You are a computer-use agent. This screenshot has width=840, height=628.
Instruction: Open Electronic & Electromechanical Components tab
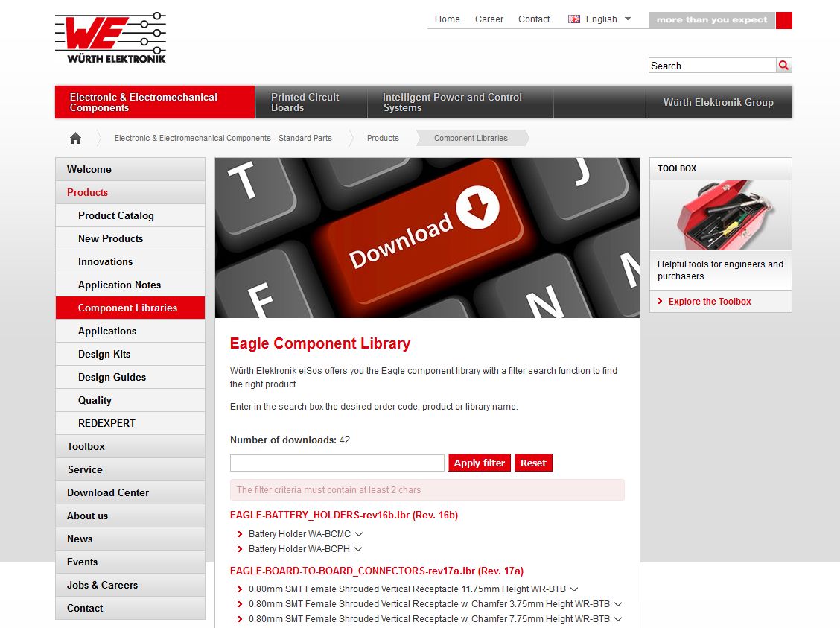(x=155, y=102)
